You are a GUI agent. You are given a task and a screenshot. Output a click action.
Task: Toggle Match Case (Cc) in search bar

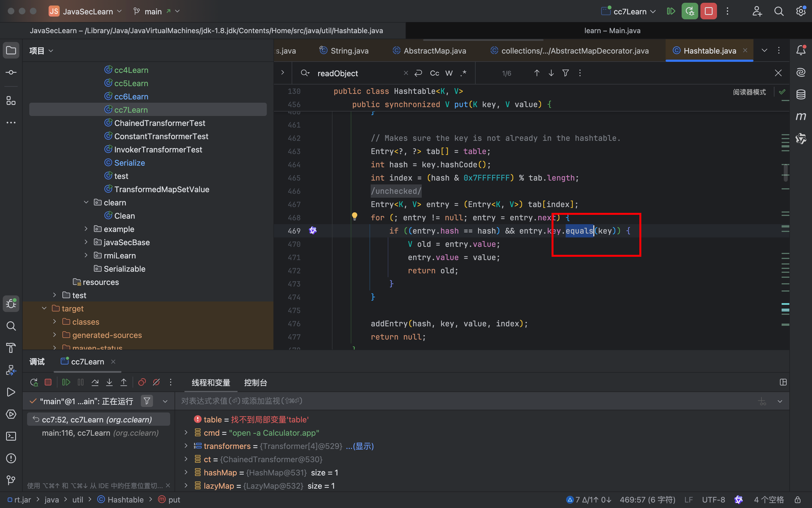pyautogui.click(x=434, y=73)
